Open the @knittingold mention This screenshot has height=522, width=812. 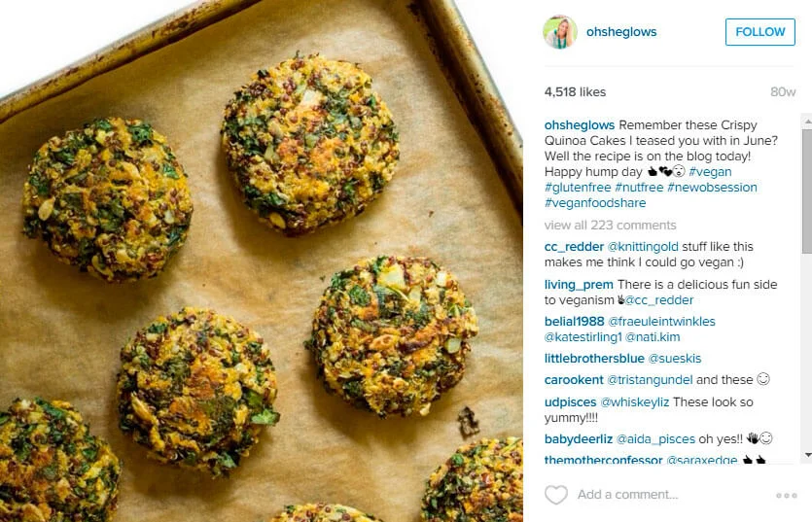coord(643,247)
